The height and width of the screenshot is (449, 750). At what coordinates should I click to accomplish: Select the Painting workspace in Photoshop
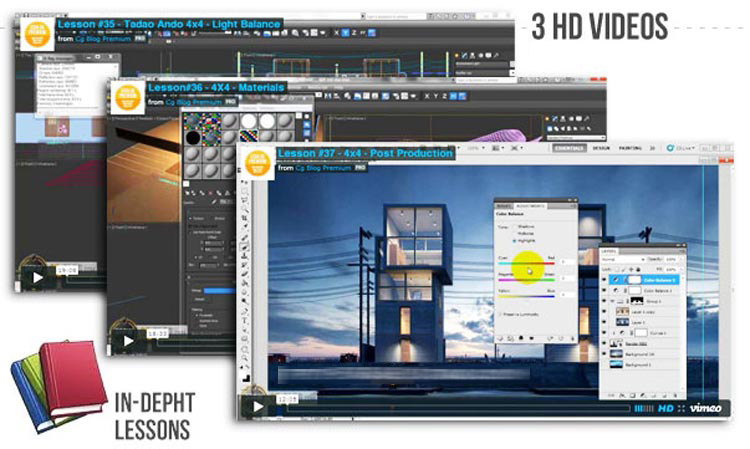(630, 148)
